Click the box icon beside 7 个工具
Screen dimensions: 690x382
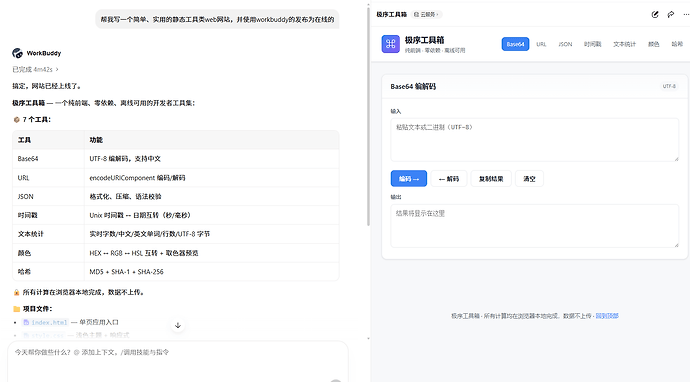point(17,120)
